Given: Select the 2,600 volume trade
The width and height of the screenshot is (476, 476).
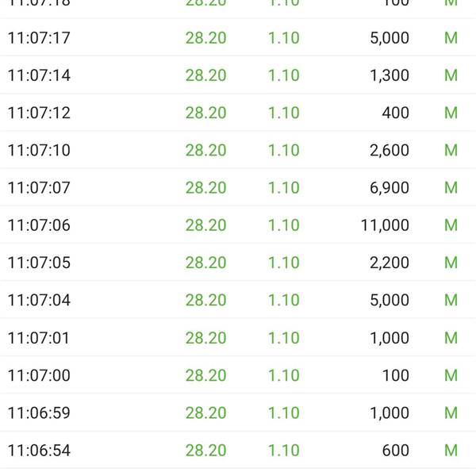Looking at the screenshot, I should click(389, 150).
